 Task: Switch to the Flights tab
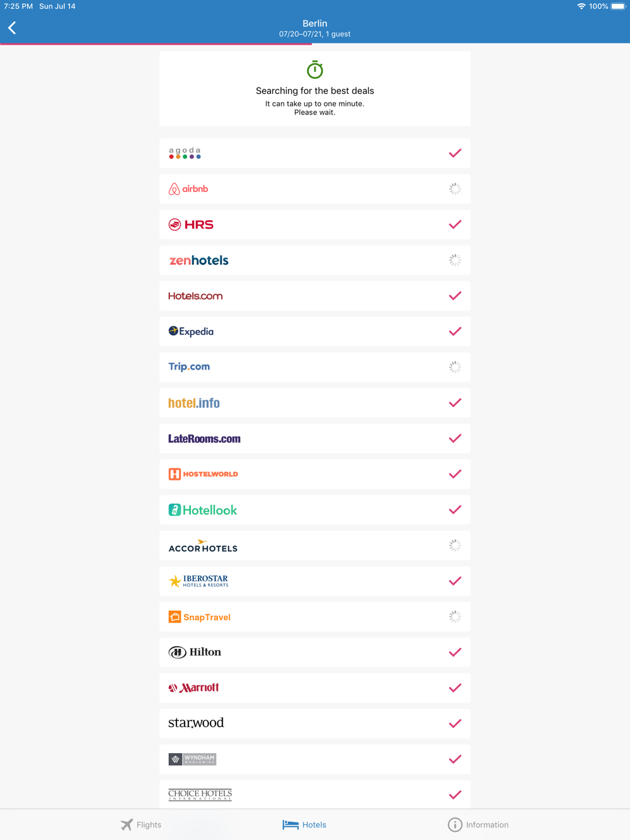coord(141,825)
